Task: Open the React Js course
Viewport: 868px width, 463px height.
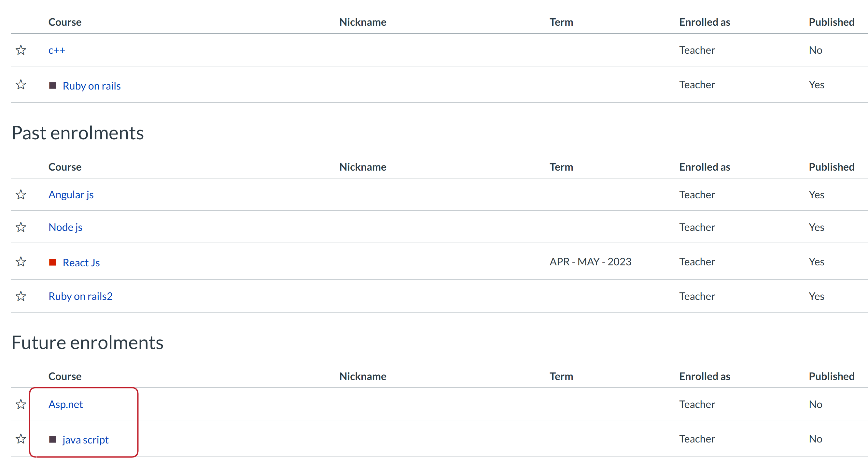Action: [x=81, y=263]
